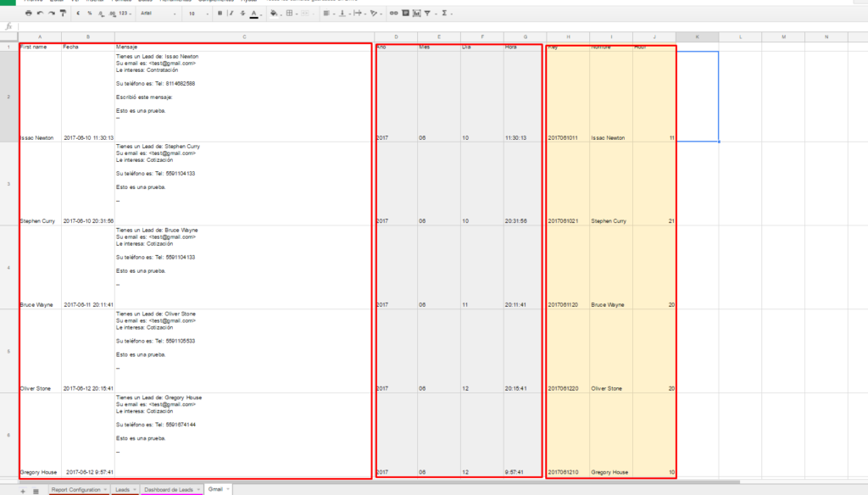Activate the paint format tool
868x495 pixels.
(x=63, y=14)
